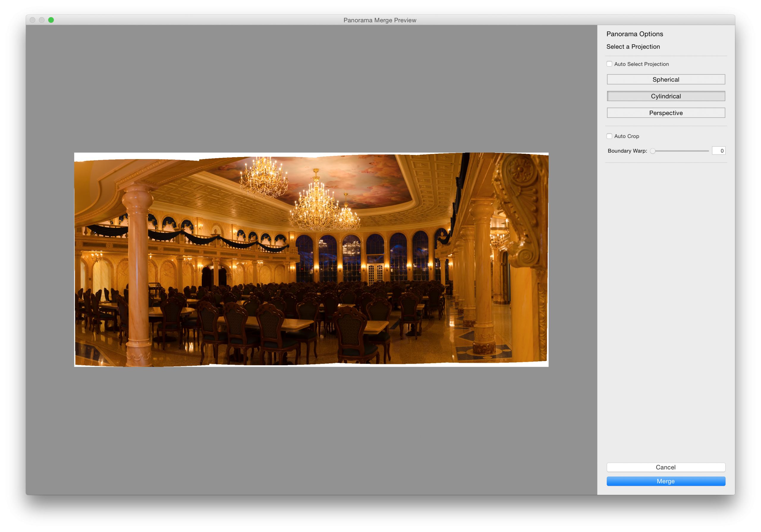Image resolution: width=761 pixels, height=532 pixels.
Task: Click the Panorama Merge Preview title bar
Action: click(380, 20)
